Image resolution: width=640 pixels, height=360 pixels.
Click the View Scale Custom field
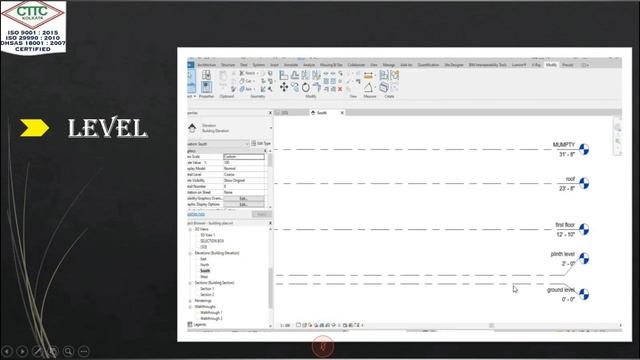[x=244, y=157]
